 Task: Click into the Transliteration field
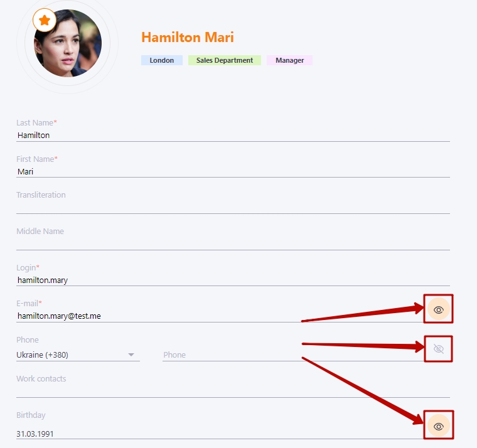tap(233, 208)
